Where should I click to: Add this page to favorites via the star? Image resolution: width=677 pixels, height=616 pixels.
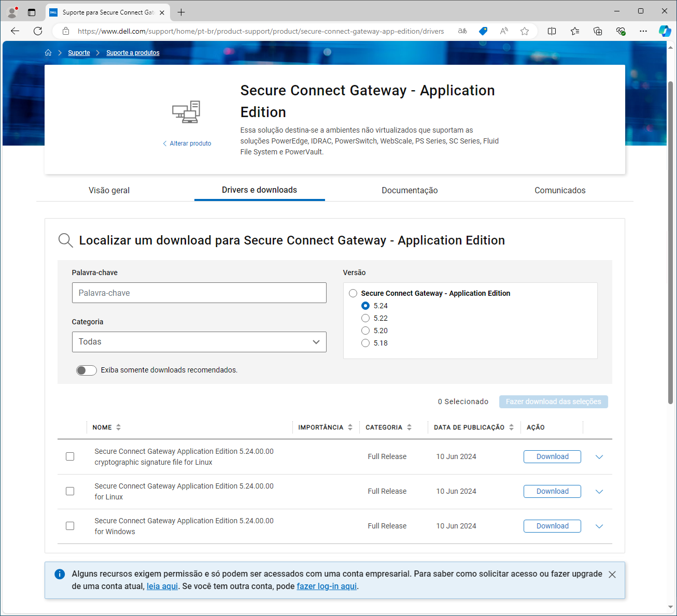point(525,31)
